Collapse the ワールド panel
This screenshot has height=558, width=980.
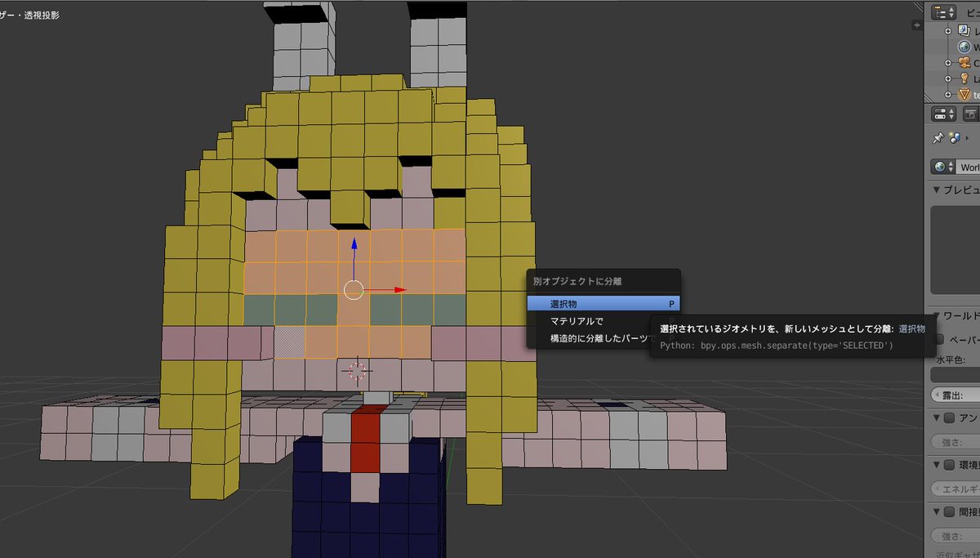point(937,315)
